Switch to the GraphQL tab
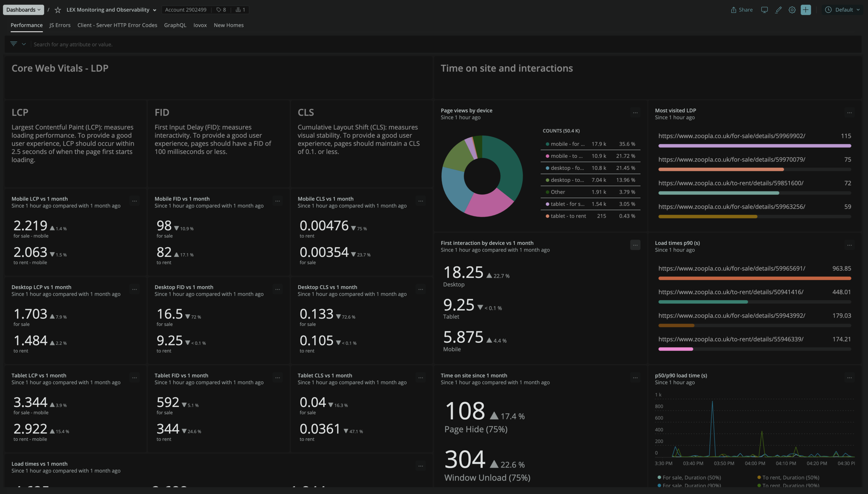The height and width of the screenshot is (494, 868). 175,25
